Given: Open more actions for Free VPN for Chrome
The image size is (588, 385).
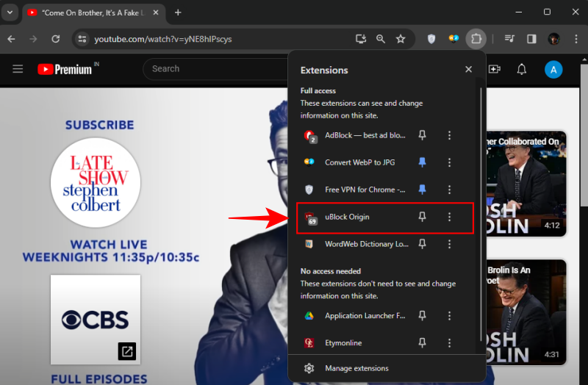Looking at the screenshot, I should pyautogui.click(x=449, y=190).
